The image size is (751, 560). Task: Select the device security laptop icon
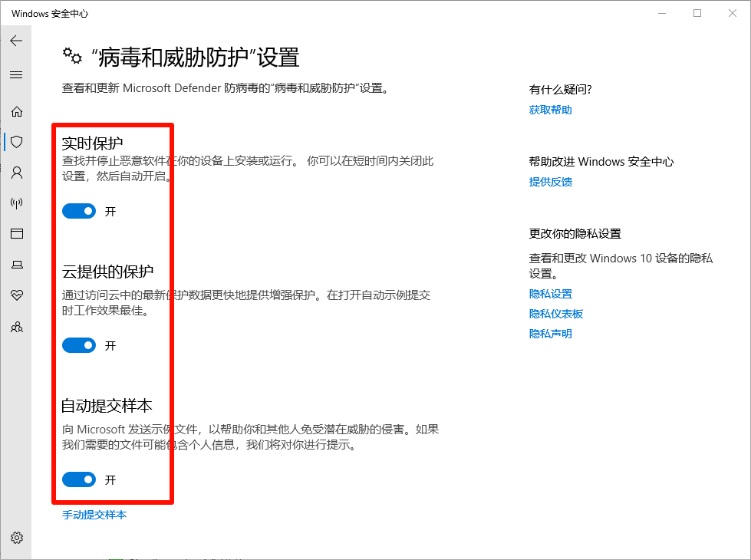tap(17, 264)
